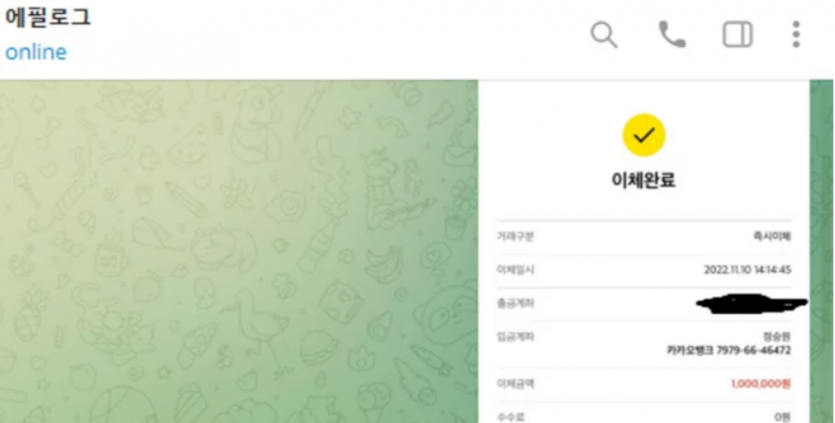This screenshot has width=835, height=423.
Task: Open 에필로그 chat profile from title
Action: (48, 17)
